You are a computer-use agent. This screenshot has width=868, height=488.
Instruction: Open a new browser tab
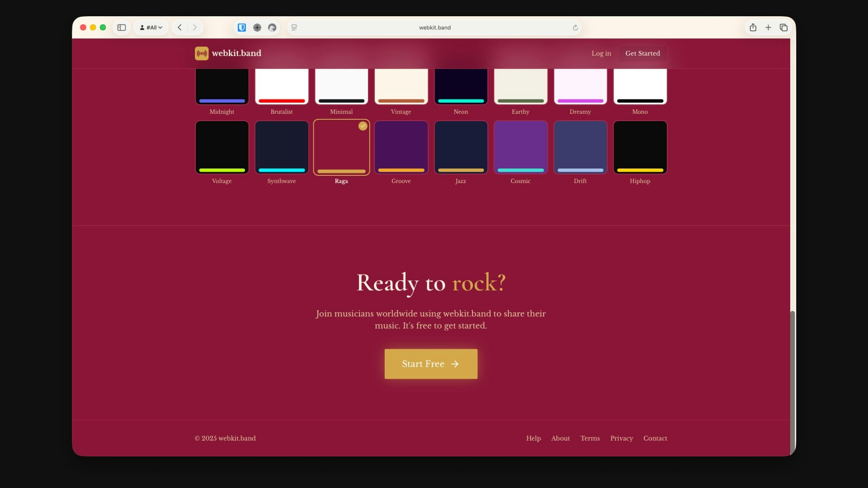click(768, 27)
